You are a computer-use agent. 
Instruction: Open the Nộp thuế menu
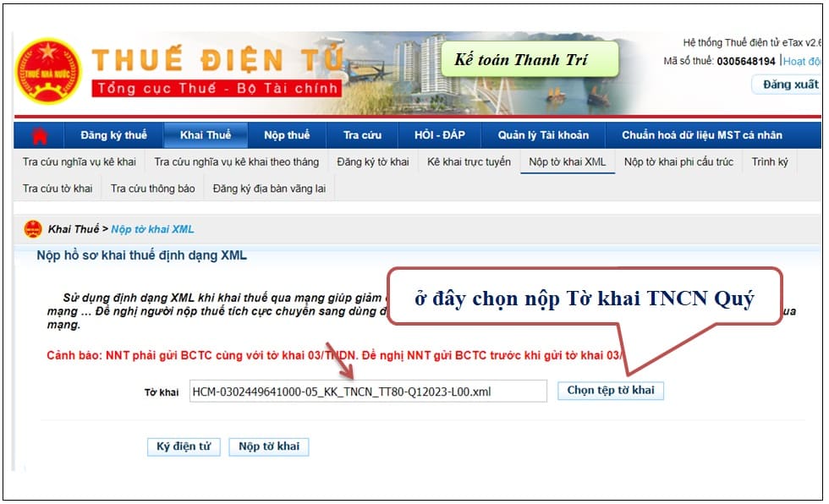tap(287, 135)
